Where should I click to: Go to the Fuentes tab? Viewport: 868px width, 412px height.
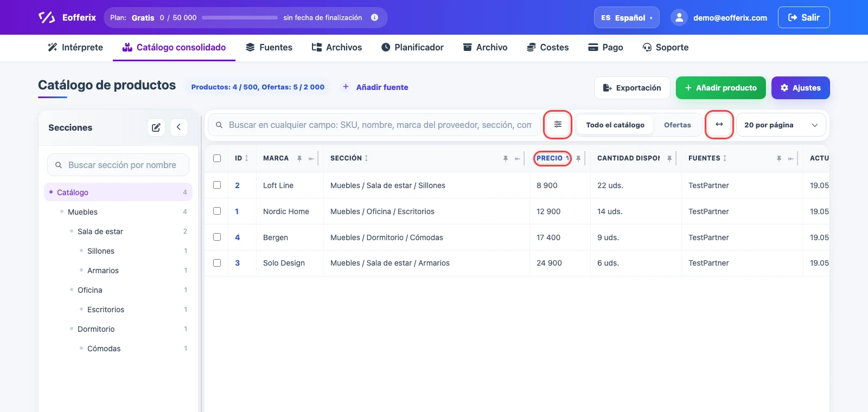pos(269,47)
